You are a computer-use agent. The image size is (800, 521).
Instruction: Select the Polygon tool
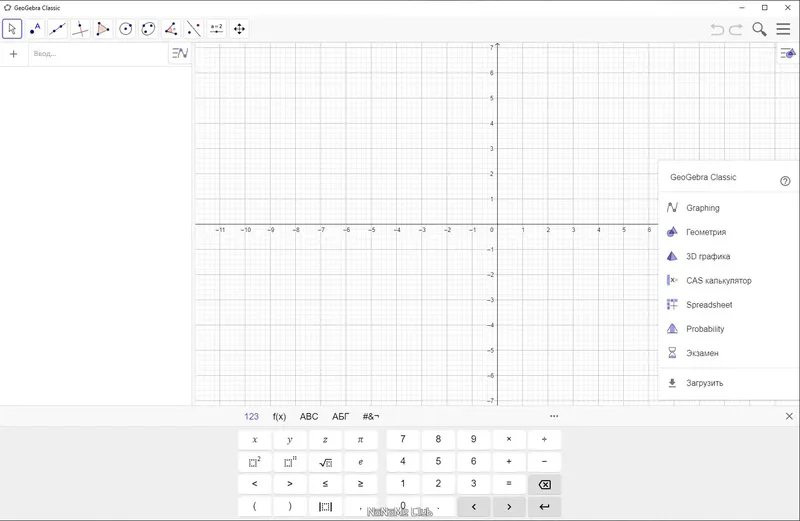[x=103, y=29]
